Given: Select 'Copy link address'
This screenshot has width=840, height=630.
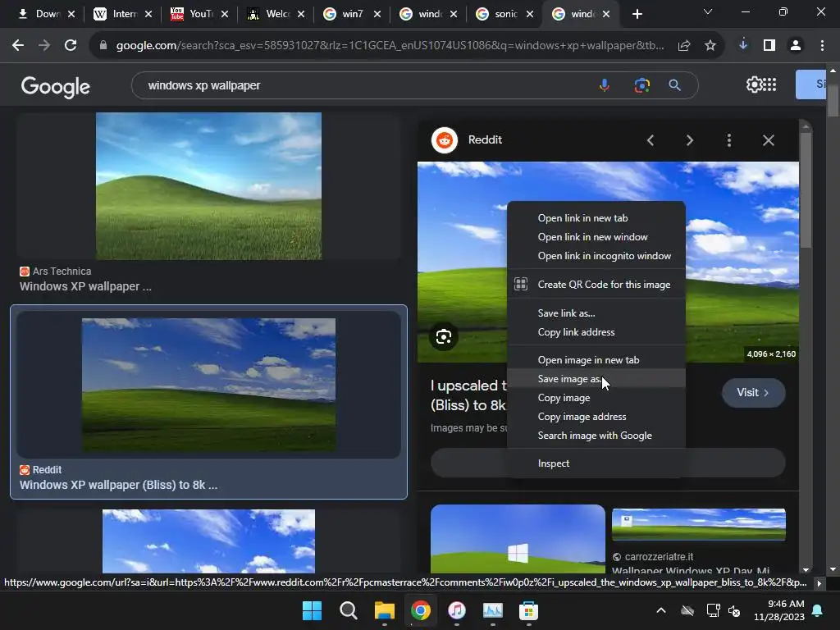Looking at the screenshot, I should click(596, 332).
